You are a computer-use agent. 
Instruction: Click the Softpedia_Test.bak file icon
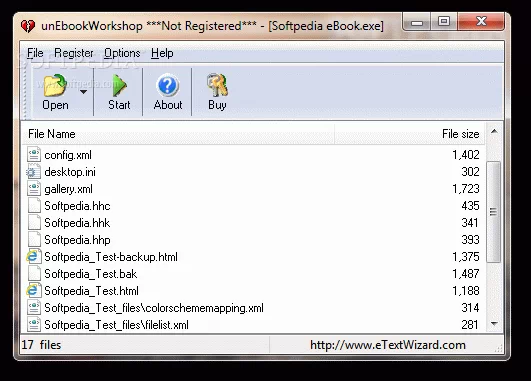point(34,273)
